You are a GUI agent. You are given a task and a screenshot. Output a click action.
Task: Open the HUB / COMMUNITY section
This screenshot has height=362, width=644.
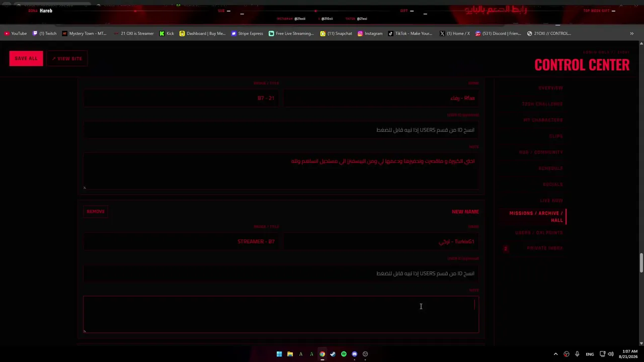click(x=541, y=152)
